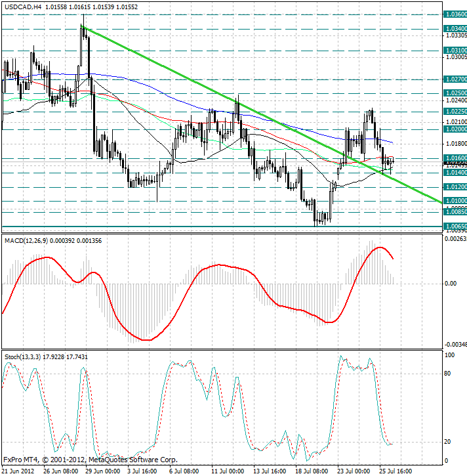
Task: Click the 1.0065 price level label
Action: pyautogui.click(x=455, y=227)
